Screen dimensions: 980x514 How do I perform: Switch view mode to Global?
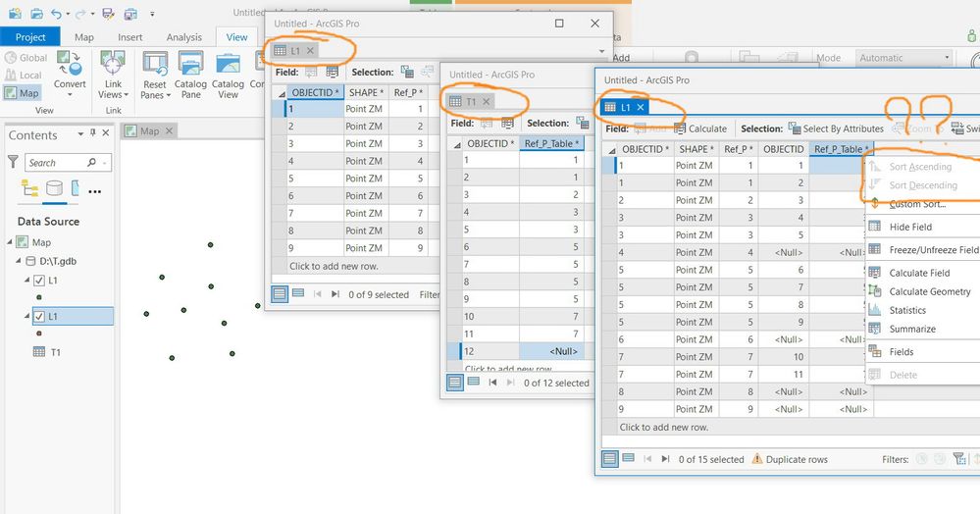[x=26, y=58]
